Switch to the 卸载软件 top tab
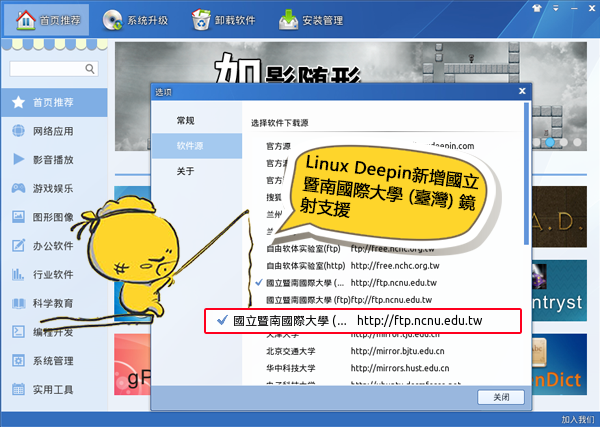600x427 pixels. coord(223,20)
